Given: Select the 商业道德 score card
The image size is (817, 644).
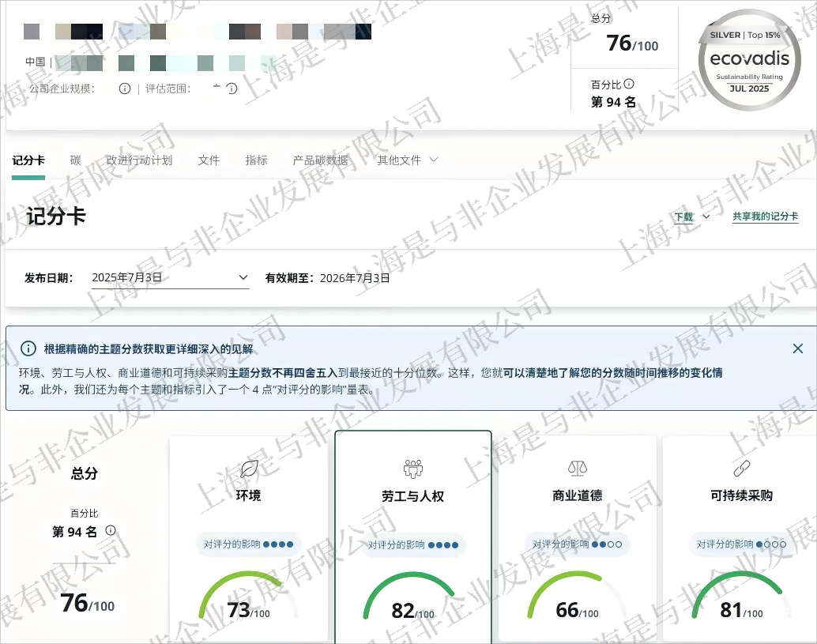Looking at the screenshot, I should 578,537.
